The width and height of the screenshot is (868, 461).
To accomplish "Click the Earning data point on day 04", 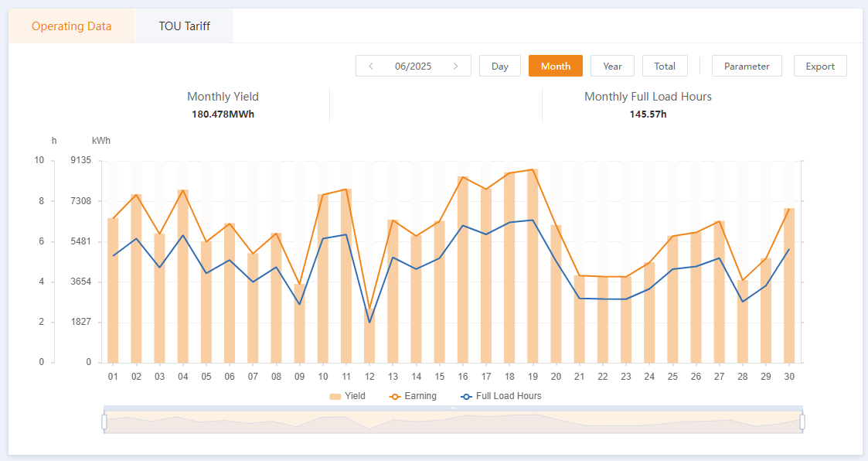I will tap(183, 190).
